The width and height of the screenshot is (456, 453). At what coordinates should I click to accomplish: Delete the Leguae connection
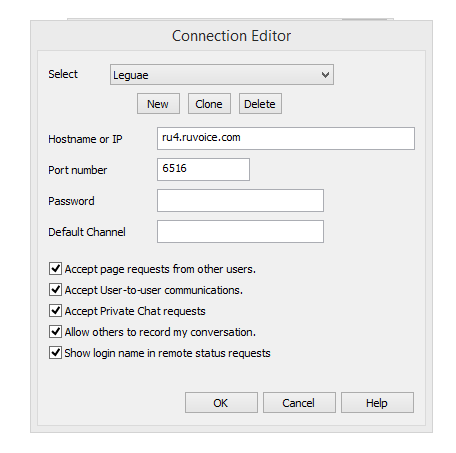[x=260, y=104]
